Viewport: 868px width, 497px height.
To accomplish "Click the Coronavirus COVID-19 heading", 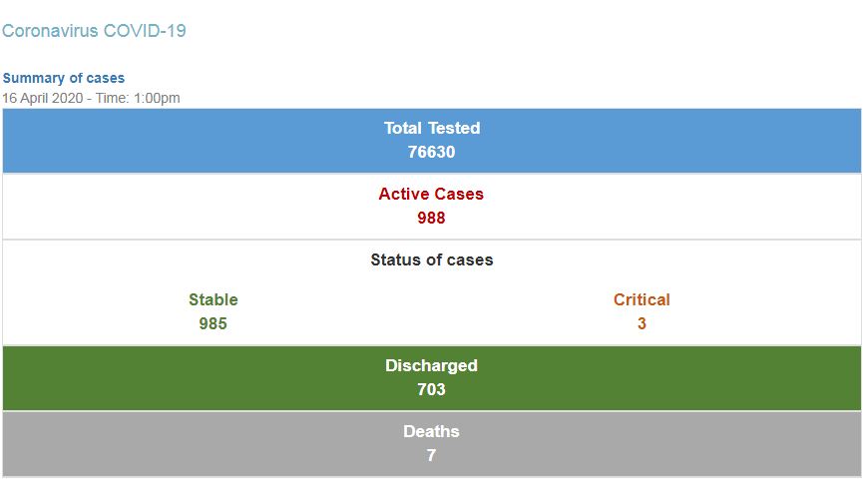I will tap(94, 31).
